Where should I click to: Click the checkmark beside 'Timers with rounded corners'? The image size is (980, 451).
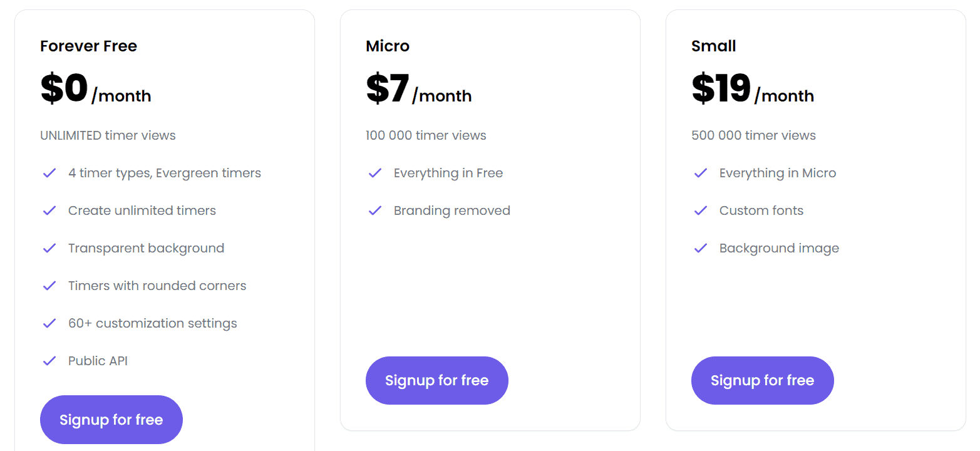49,286
